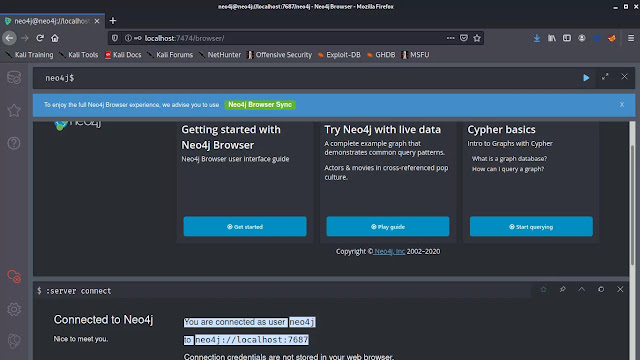This screenshot has width=640, height=360.
Task: Save the server connect frame as favorite
Action: [x=544, y=289]
